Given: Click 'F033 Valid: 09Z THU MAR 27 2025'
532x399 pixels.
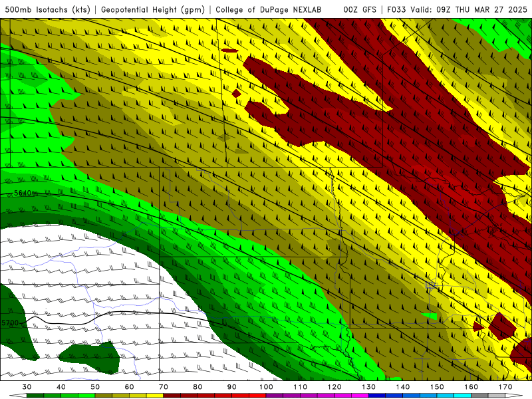Looking at the screenshot, I should pos(457,9).
